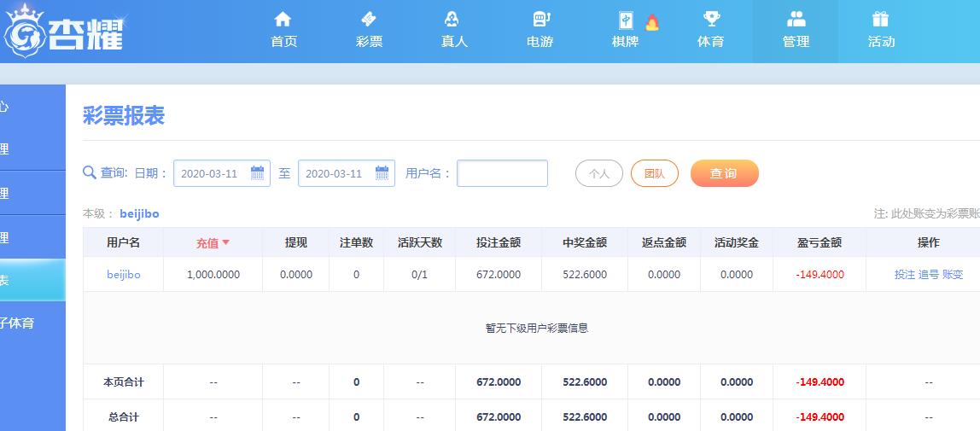
Task: Click the 棋牌 card game icon
Action: click(x=626, y=20)
